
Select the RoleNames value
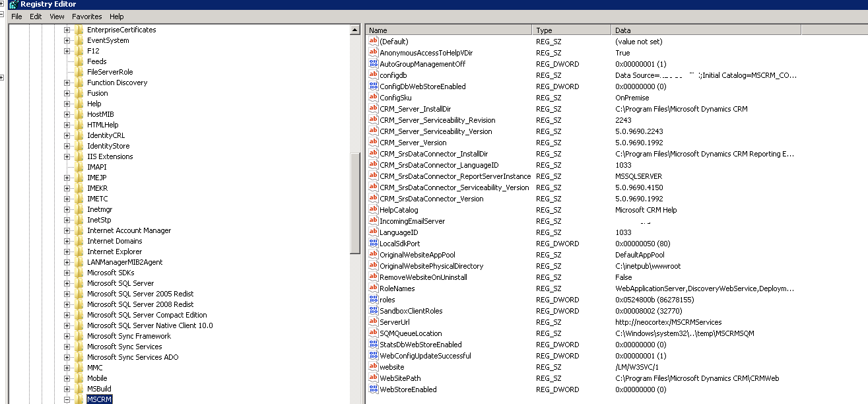(397, 288)
